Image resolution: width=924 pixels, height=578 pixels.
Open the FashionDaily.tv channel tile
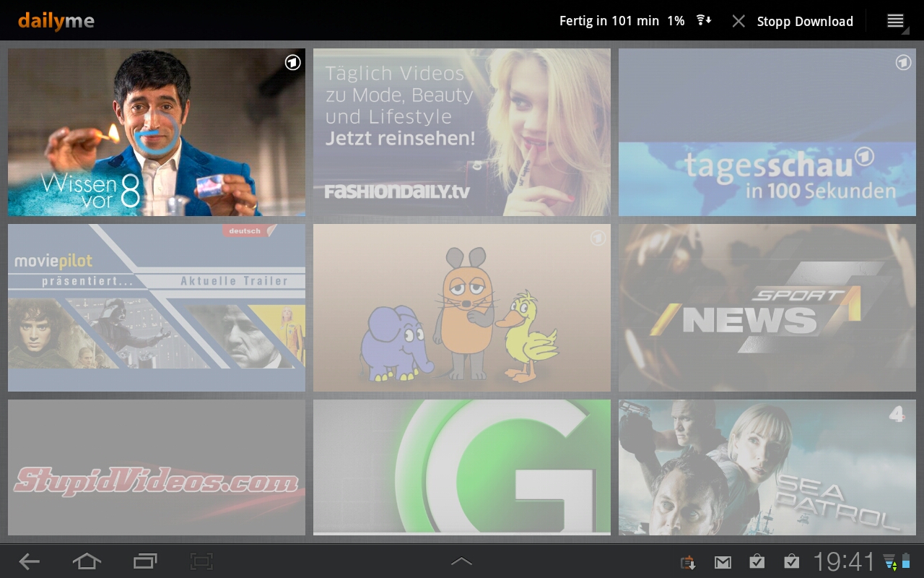click(x=462, y=132)
